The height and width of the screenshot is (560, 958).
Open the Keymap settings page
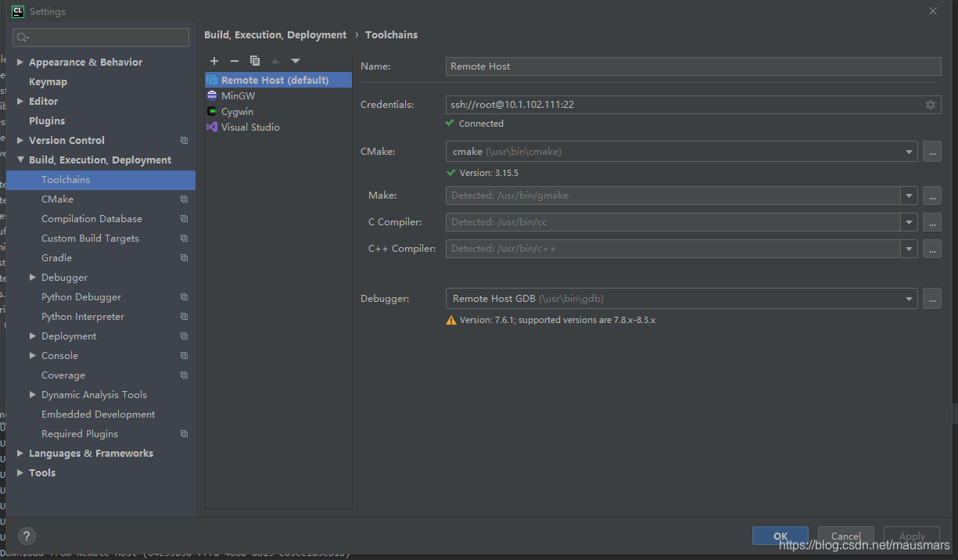48,81
